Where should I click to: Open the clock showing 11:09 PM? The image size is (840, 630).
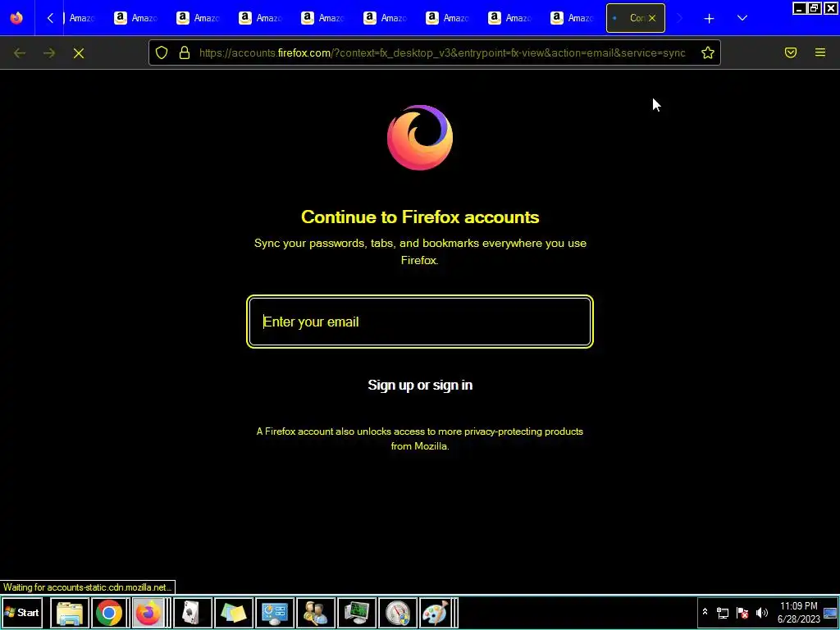[798, 612]
